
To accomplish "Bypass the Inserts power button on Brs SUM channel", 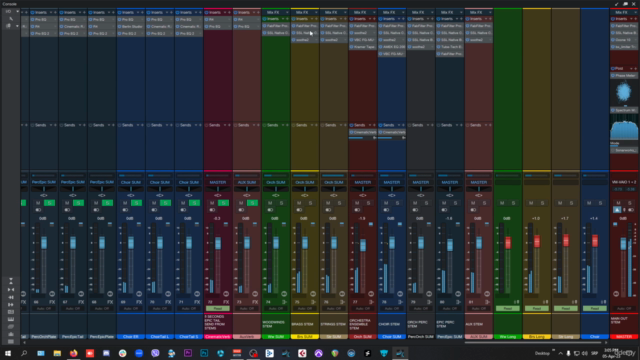I will pos(294,19).
